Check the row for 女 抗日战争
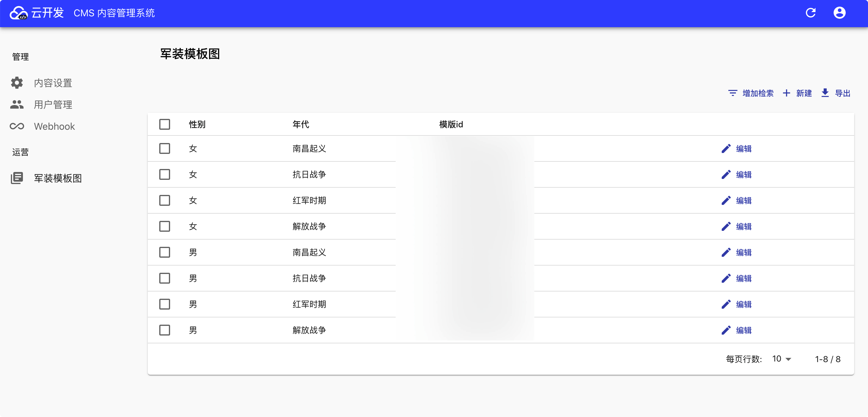The height and width of the screenshot is (417, 868). point(164,175)
